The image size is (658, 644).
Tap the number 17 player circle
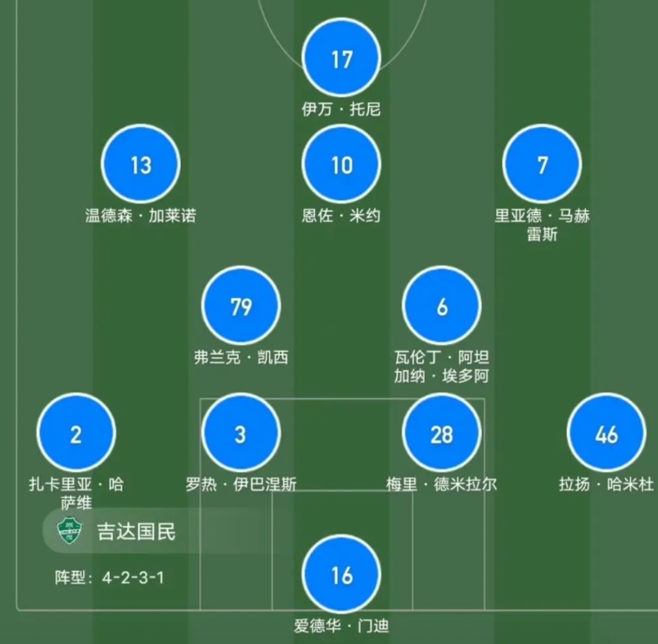(x=341, y=59)
